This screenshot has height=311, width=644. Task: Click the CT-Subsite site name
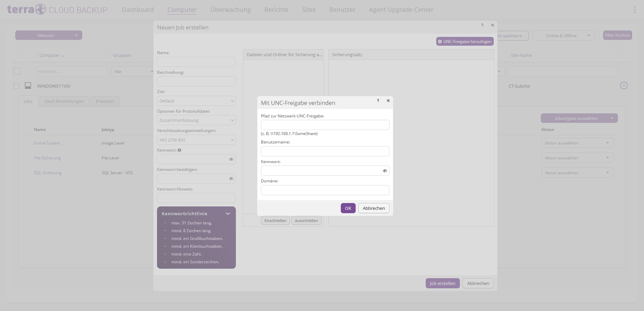pos(519,86)
